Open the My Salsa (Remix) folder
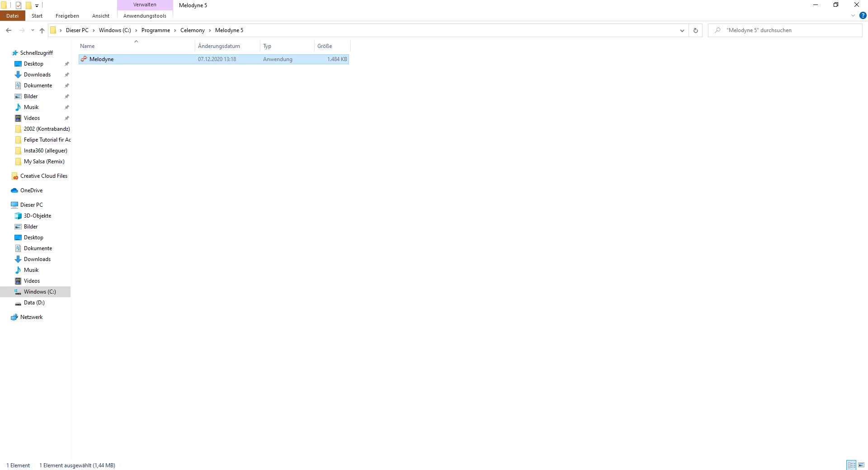Viewport: 868px width, 470px height. pos(44,161)
